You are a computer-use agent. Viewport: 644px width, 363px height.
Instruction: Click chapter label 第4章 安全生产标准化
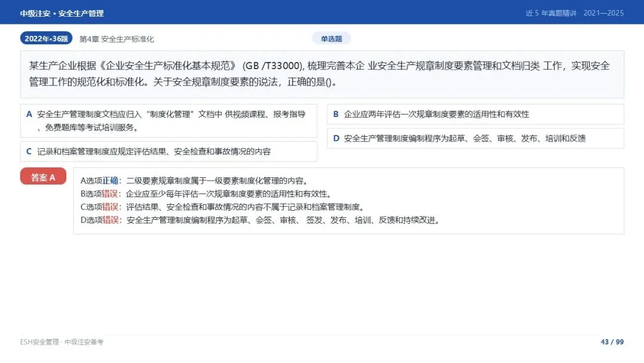tap(117, 39)
